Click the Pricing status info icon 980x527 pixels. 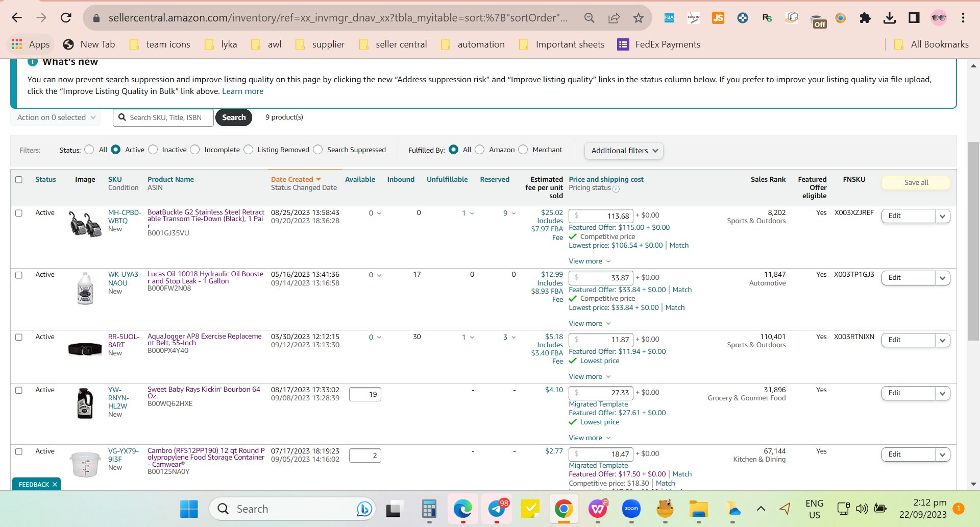tap(616, 189)
